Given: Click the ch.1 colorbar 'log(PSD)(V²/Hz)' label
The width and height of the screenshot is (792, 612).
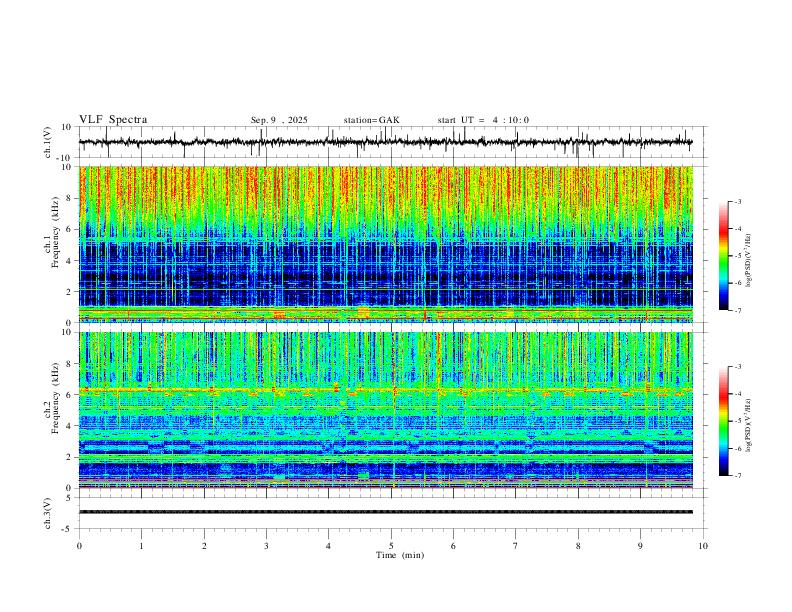Looking at the screenshot, I should (749, 260).
